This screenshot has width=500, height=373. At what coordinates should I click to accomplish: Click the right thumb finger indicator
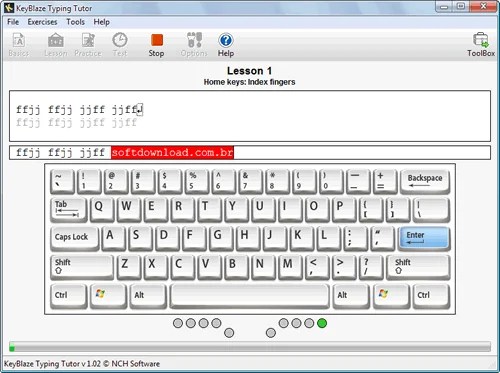tap(271, 333)
